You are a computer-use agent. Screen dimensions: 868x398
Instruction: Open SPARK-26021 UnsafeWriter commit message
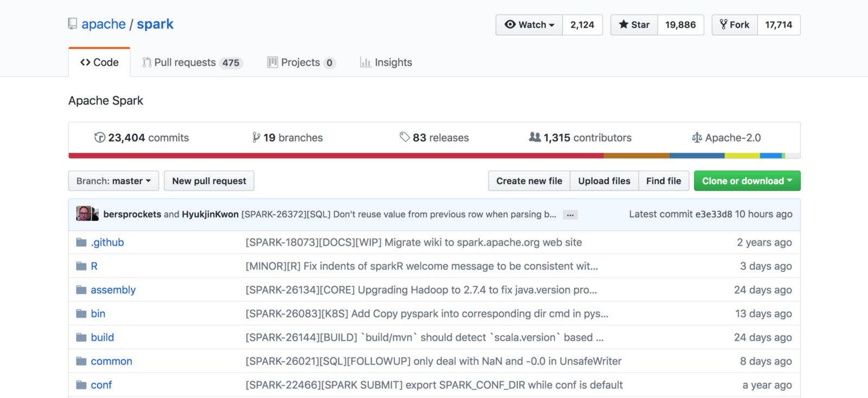pos(433,361)
